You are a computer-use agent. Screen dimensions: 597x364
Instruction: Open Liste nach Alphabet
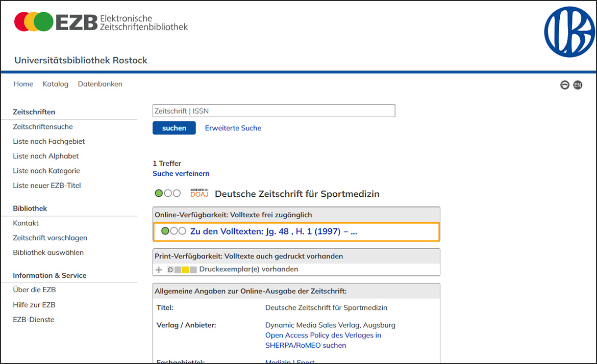[46, 156]
